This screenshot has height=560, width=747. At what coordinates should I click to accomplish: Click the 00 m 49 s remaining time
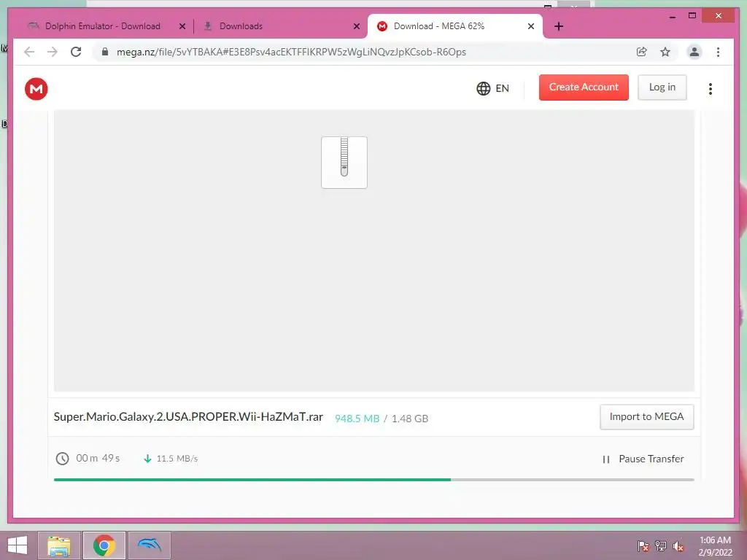click(98, 458)
